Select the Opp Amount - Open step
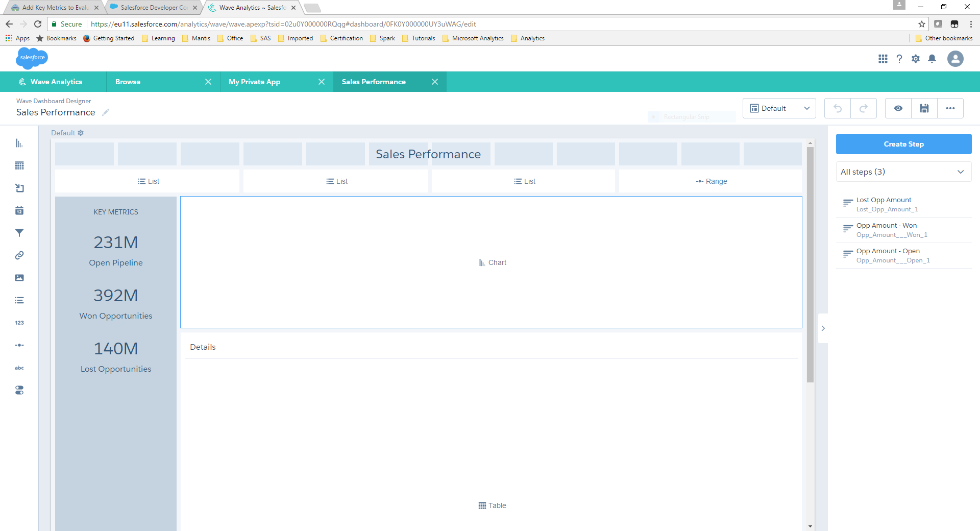The height and width of the screenshot is (531, 980). click(x=903, y=255)
